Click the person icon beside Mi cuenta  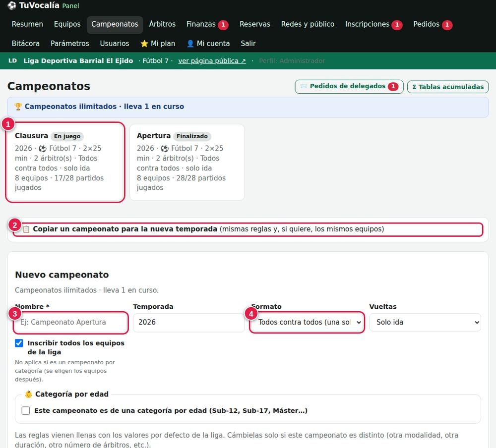[x=190, y=44]
